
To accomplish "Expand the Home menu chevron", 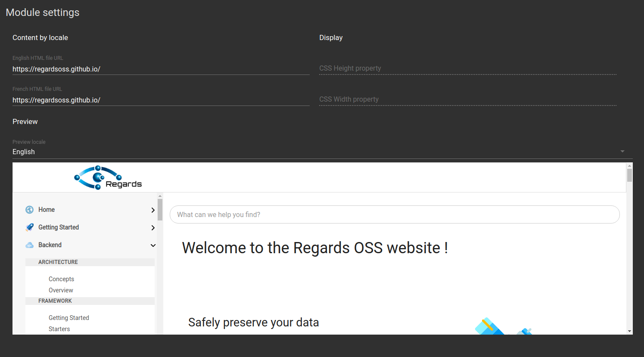I will tap(153, 210).
